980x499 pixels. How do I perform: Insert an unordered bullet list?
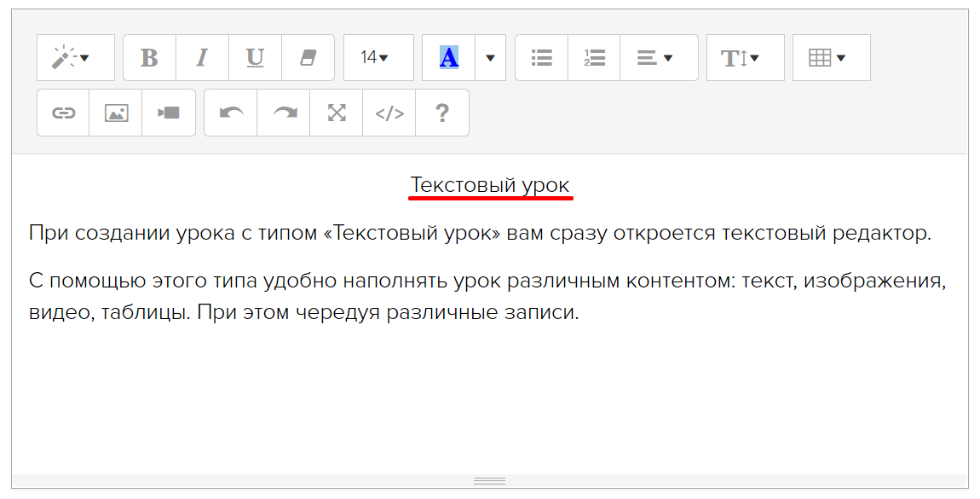pyautogui.click(x=541, y=58)
